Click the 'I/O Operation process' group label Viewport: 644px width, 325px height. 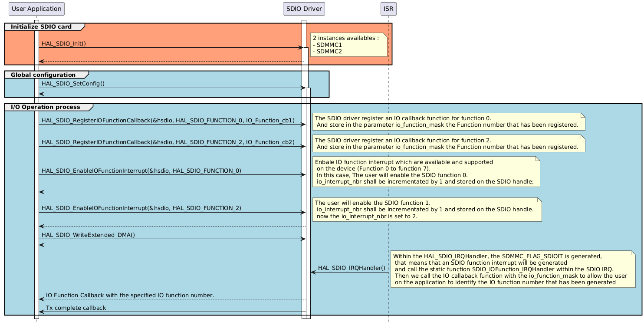click(x=46, y=107)
